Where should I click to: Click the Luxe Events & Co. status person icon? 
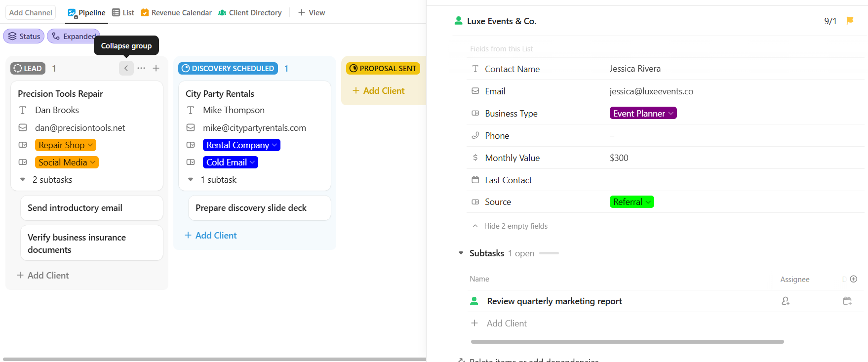click(x=458, y=21)
